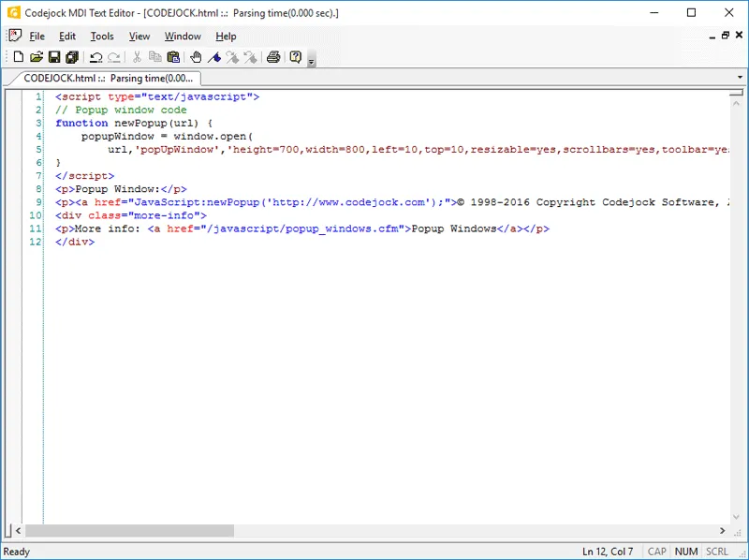Click "popupWindow = window.open(" text

coord(167,136)
